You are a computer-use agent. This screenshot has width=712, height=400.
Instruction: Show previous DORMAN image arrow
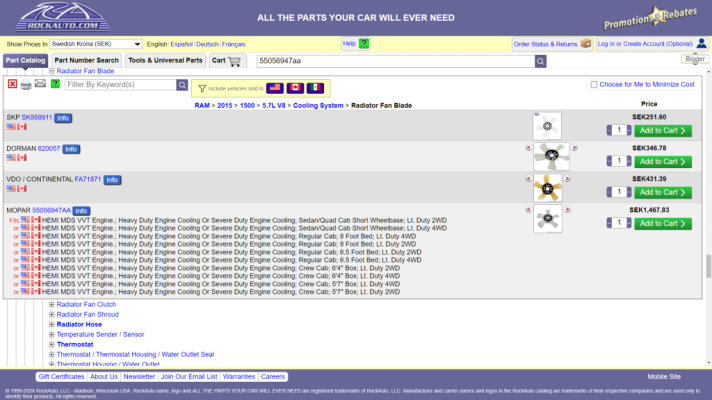point(529,148)
